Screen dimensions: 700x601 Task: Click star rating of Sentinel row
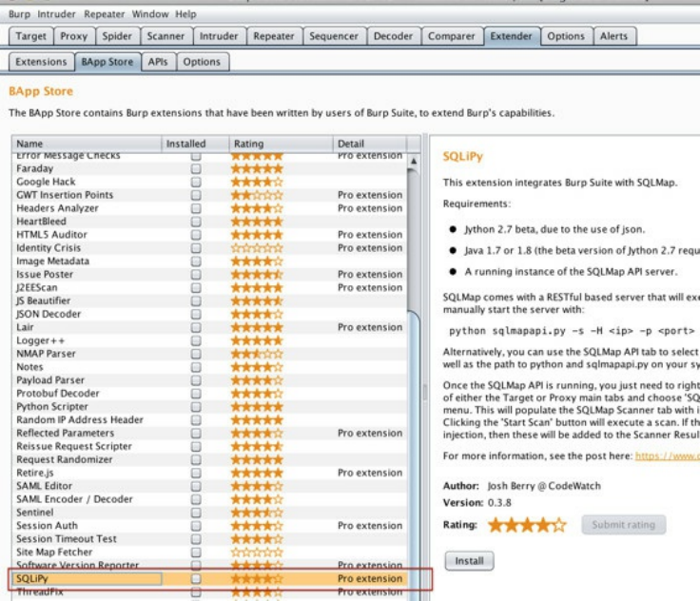tap(257, 513)
